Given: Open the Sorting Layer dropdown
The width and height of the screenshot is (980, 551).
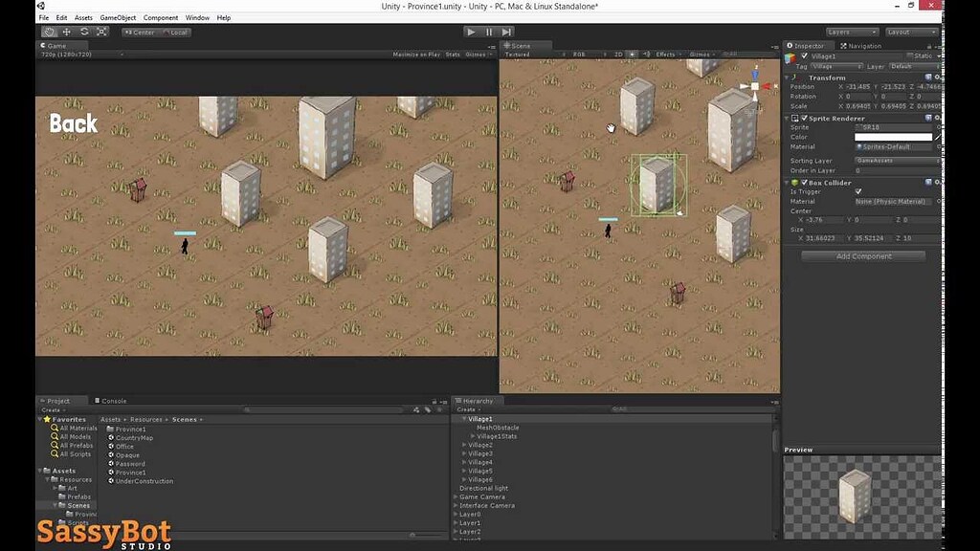Looking at the screenshot, I should (x=896, y=161).
